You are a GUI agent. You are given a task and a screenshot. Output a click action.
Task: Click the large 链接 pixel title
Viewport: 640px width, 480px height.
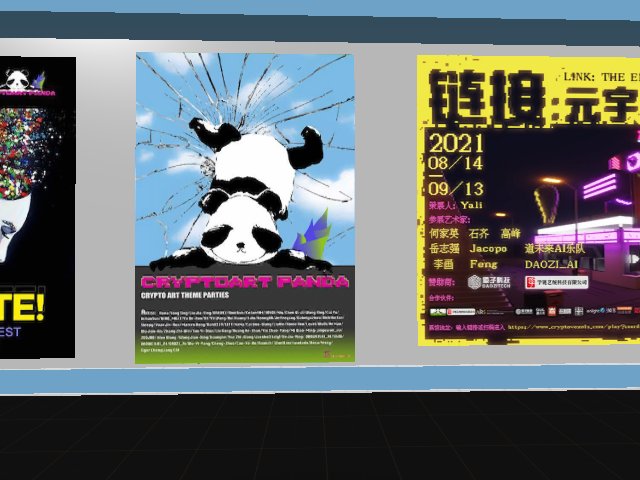coord(489,98)
